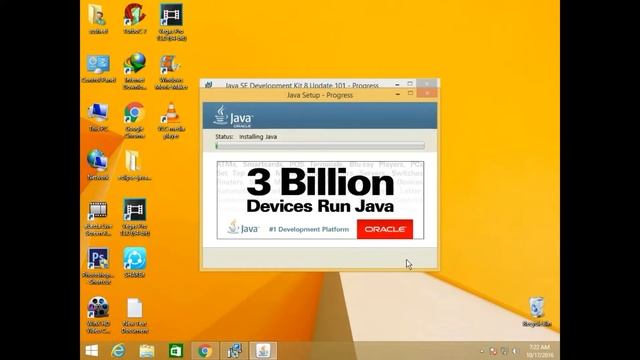Open the Network desktop icon
This screenshot has height=360, width=640.
[x=98, y=165]
